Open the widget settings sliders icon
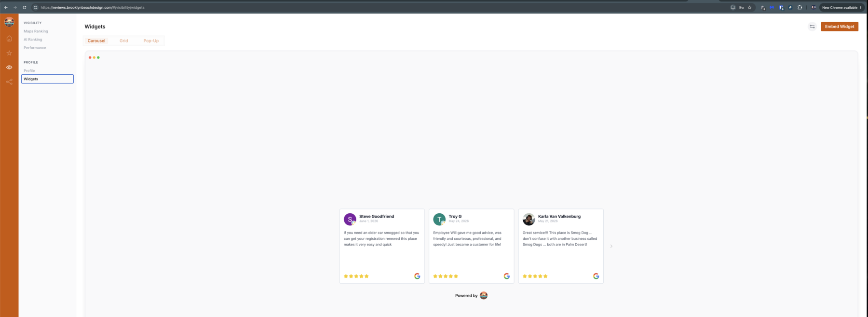The image size is (868, 317). point(812,27)
